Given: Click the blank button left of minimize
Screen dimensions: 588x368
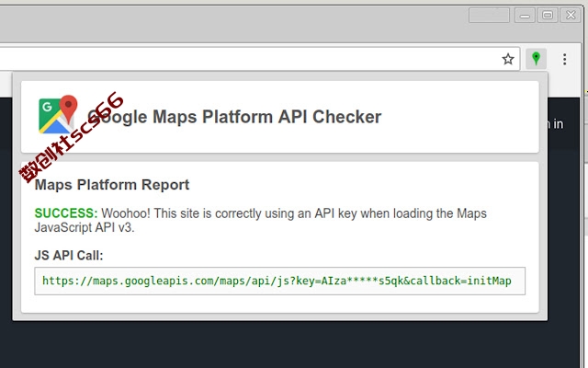Looking at the screenshot, I should pyautogui.click(x=489, y=16).
